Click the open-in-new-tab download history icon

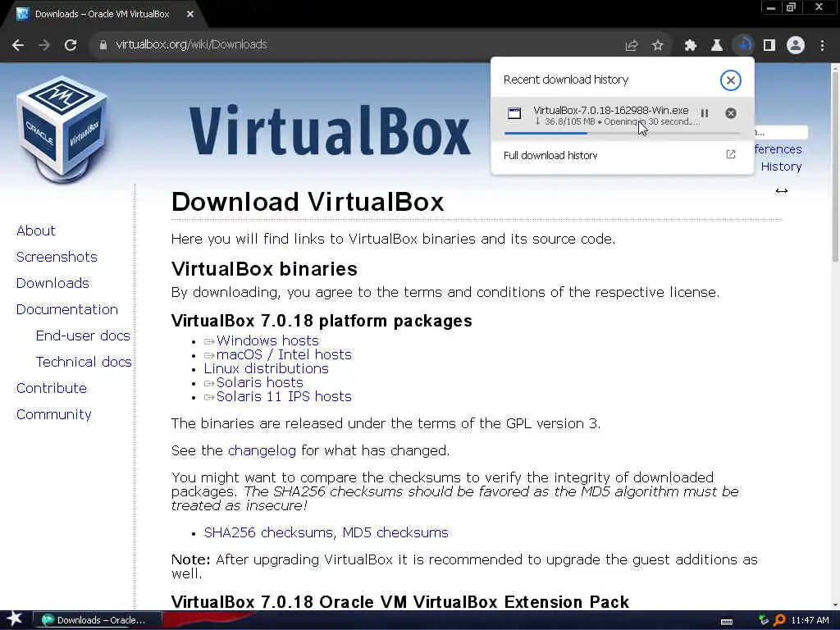(731, 154)
